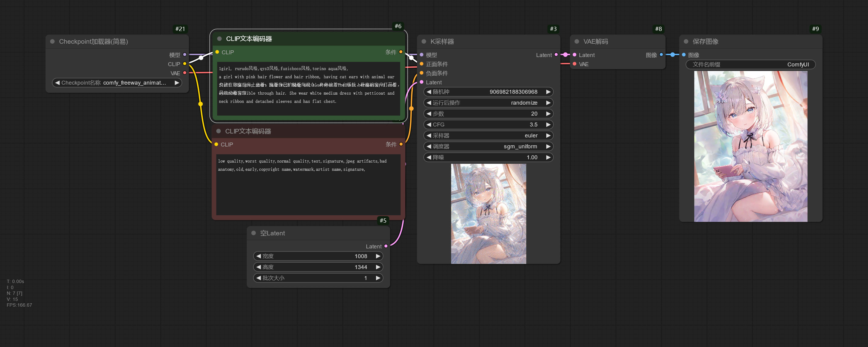Click the CLIP output port on the checkpoint loader
The image size is (868, 347).
(184, 64)
